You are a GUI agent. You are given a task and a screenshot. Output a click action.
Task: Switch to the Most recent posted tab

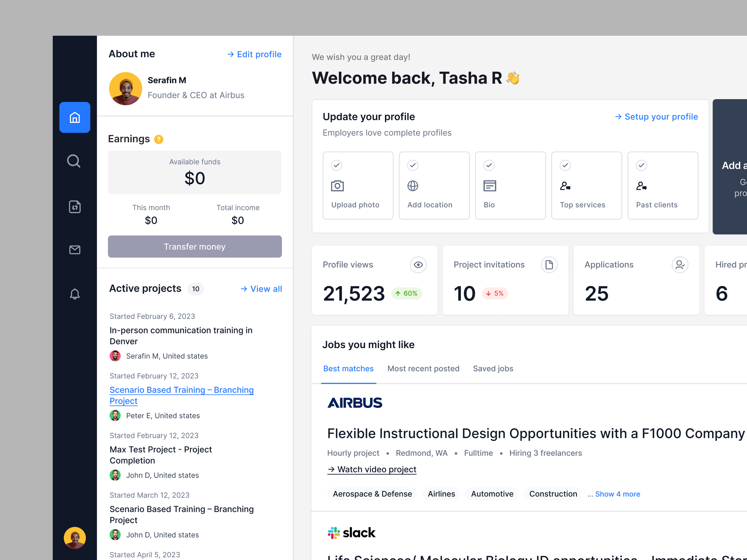(423, 368)
